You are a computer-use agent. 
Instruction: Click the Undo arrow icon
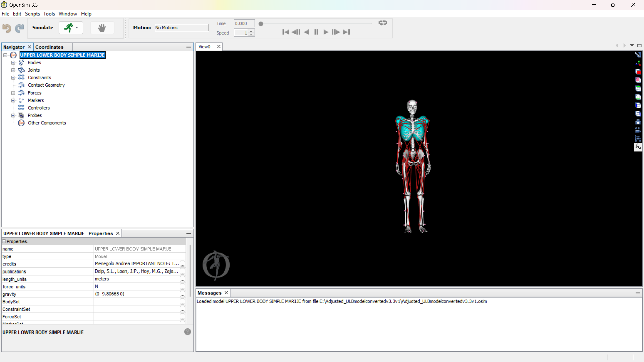[x=7, y=28]
